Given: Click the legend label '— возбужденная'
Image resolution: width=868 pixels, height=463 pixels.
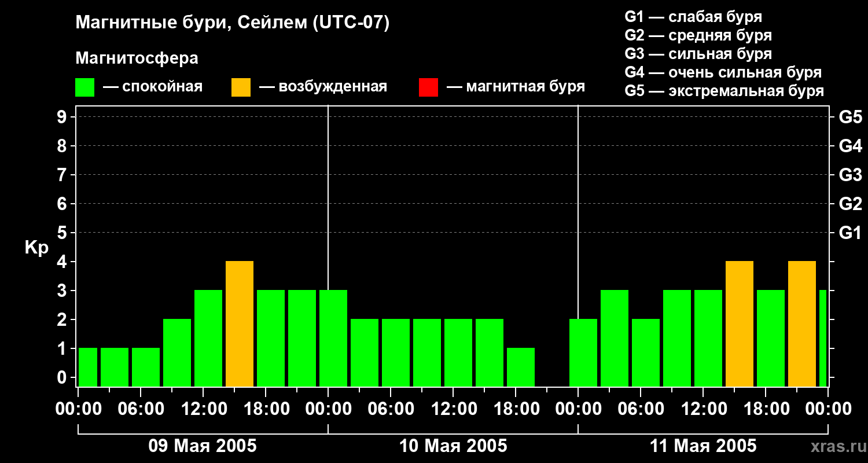Looking at the screenshot, I should 323,87.
